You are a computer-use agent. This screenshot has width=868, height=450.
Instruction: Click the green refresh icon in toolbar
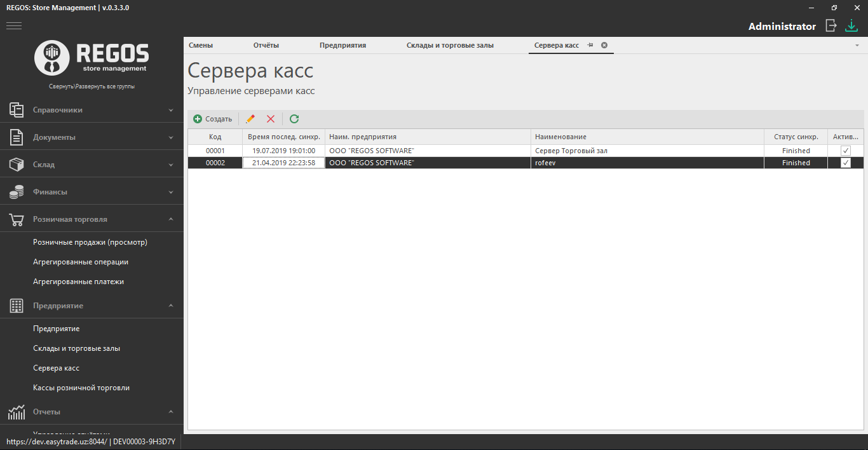(x=294, y=119)
